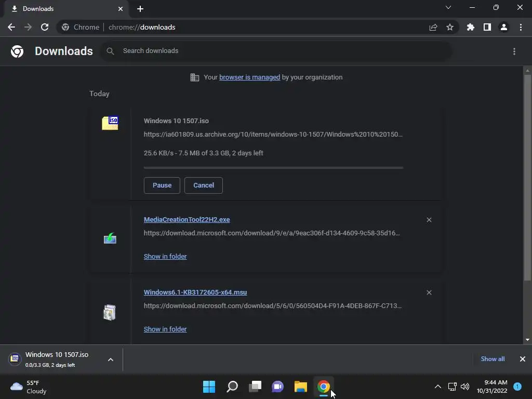
Task: Open the network icon in system tray
Action: 453,387
